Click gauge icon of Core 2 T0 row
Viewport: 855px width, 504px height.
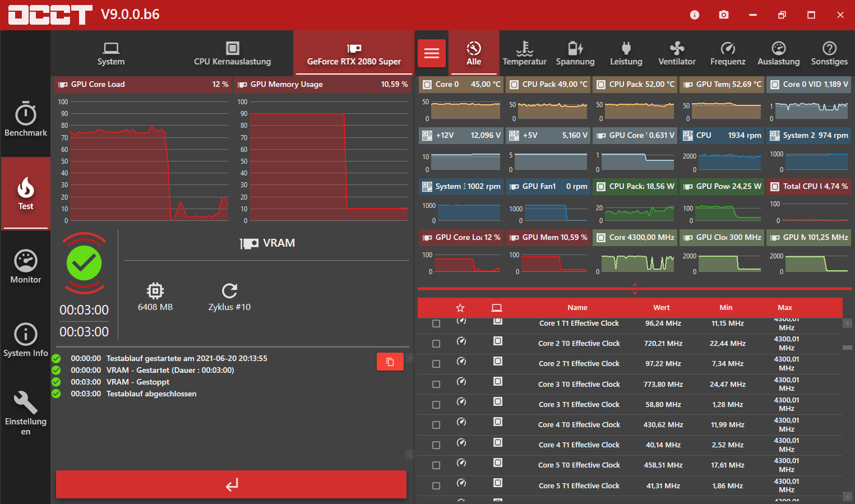point(461,341)
